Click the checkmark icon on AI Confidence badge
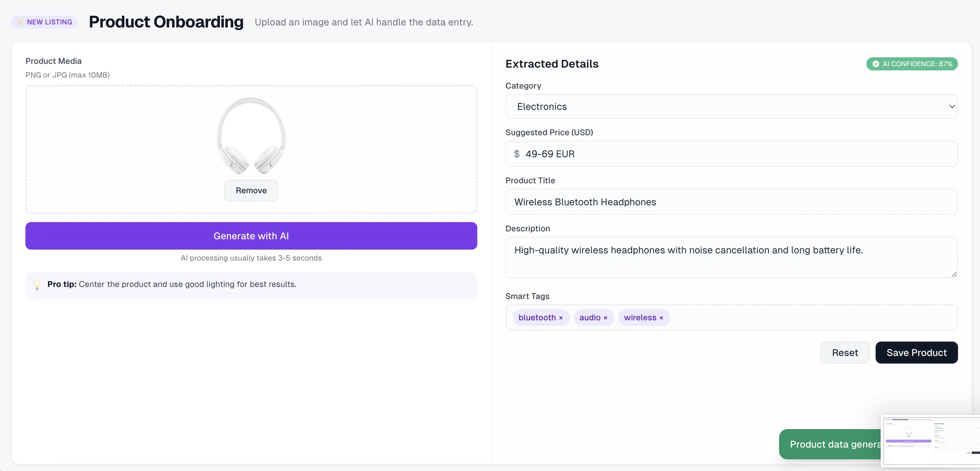 (876, 64)
